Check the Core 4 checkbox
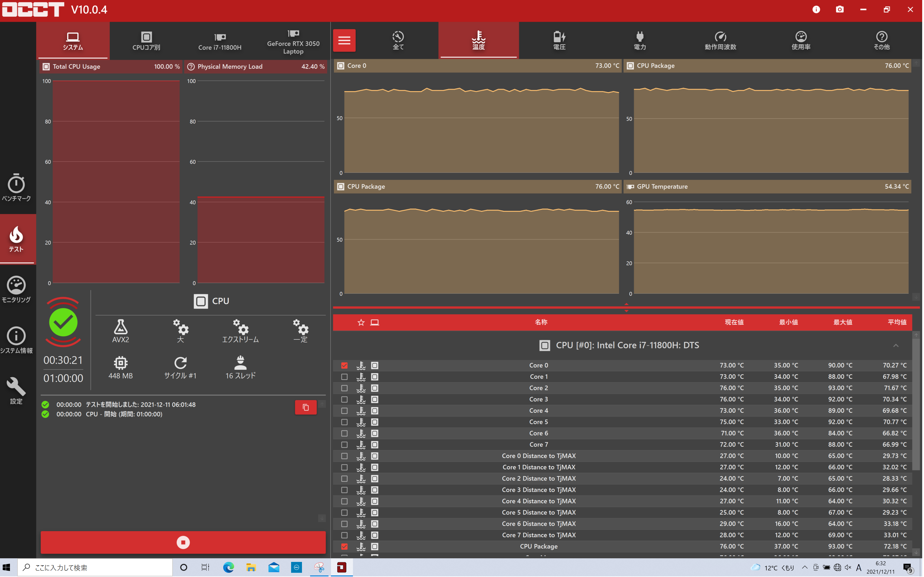 pyautogui.click(x=345, y=411)
